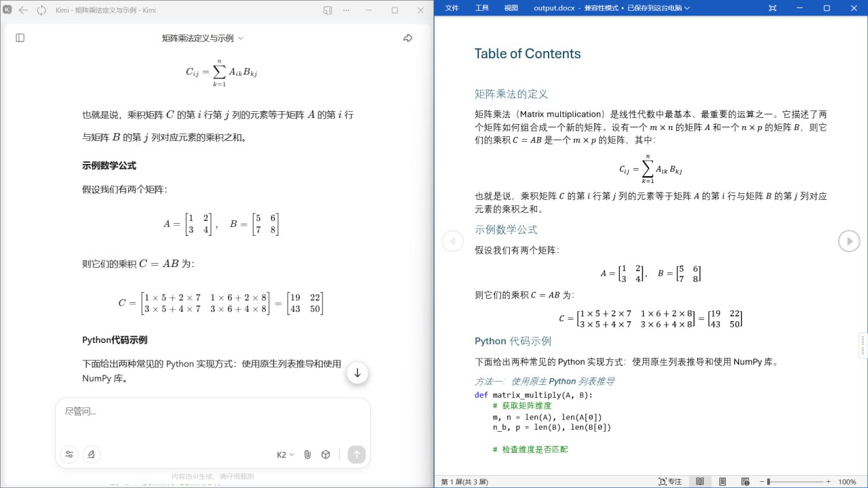Open the Kimi cast-to-screen icon
Image resolution: width=868 pixels, height=488 pixels.
[328, 10]
